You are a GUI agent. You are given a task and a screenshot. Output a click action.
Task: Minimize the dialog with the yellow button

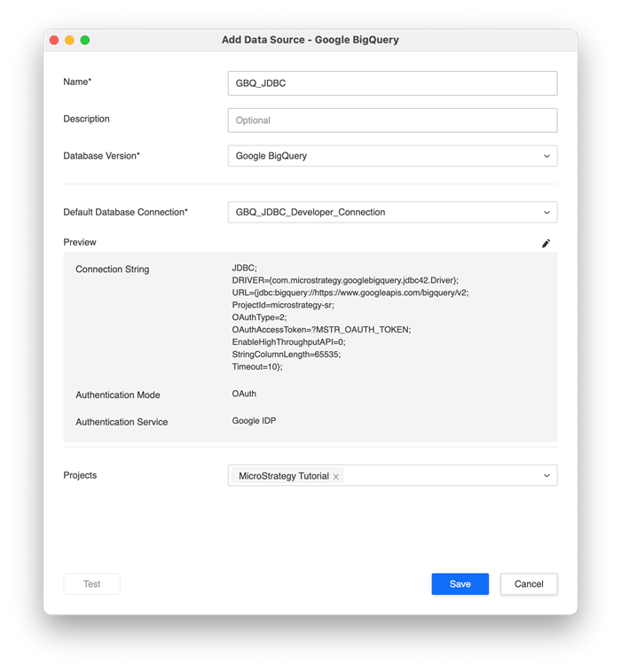click(x=69, y=40)
